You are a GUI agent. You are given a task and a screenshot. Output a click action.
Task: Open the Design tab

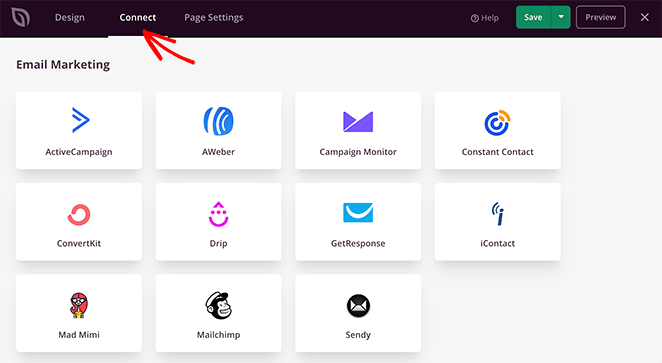[70, 17]
